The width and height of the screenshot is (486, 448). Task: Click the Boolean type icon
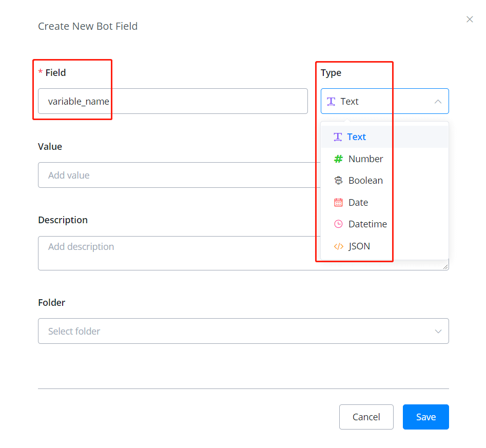click(x=338, y=181)
